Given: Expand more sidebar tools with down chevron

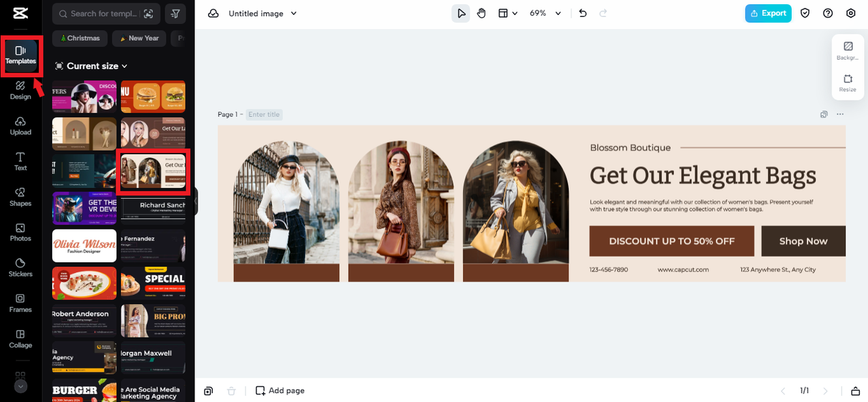Looking at the screenshot, I should pyautogui.click(x=20, y=386).
